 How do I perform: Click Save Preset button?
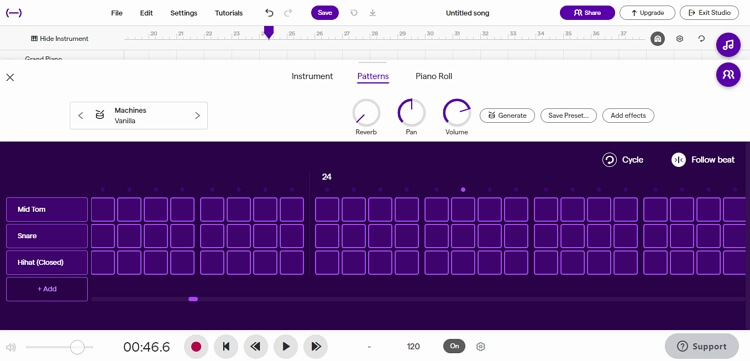tap(568, 115)
